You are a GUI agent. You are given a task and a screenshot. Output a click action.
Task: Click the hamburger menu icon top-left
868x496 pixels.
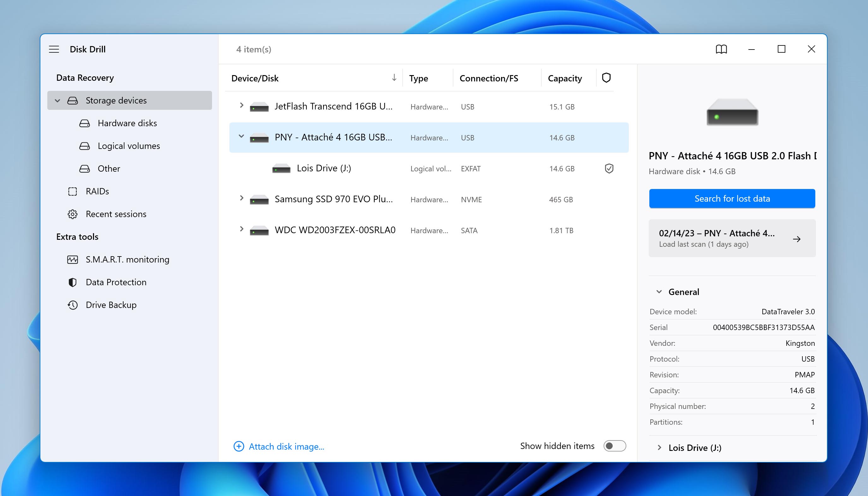55,49
